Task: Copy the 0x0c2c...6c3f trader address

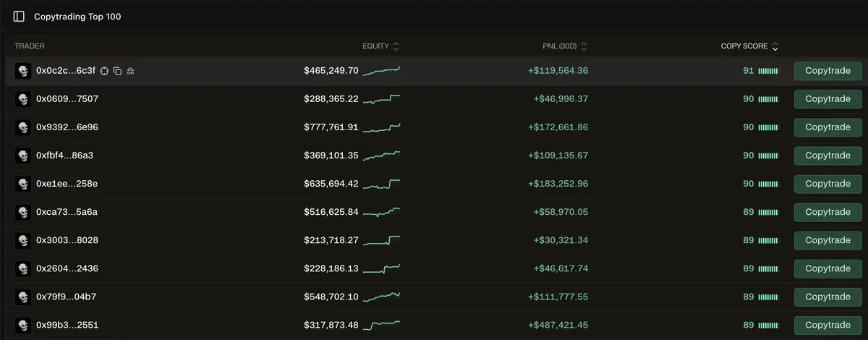Action: (117, 71)
